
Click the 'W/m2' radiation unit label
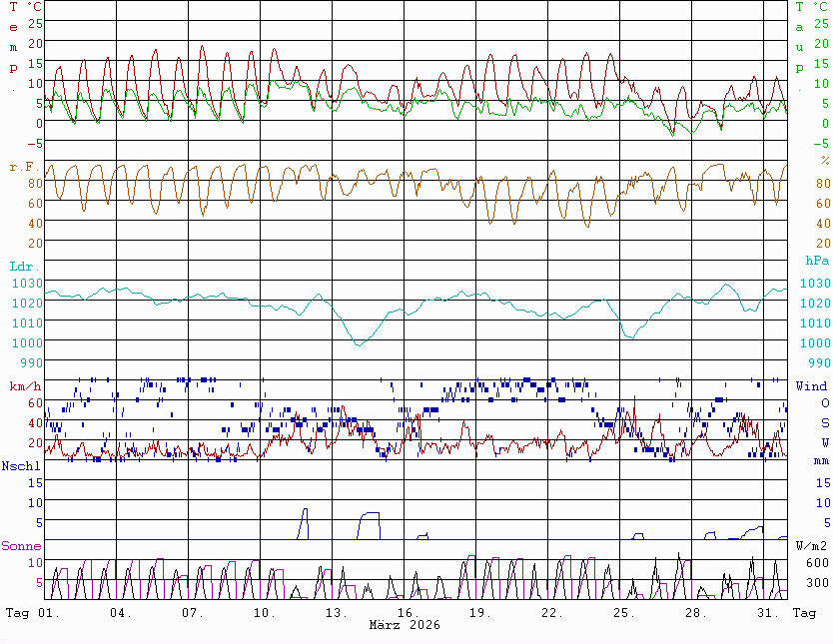811,546
